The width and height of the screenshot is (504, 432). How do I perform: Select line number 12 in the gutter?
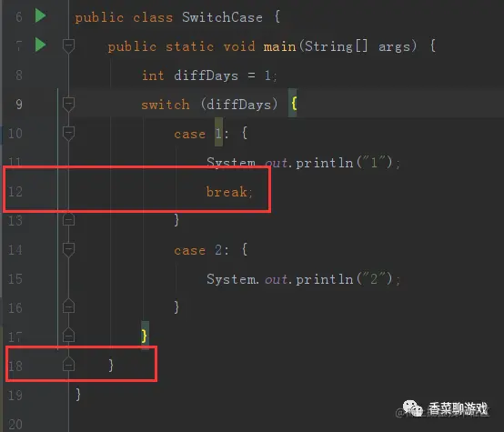point(15,192)
